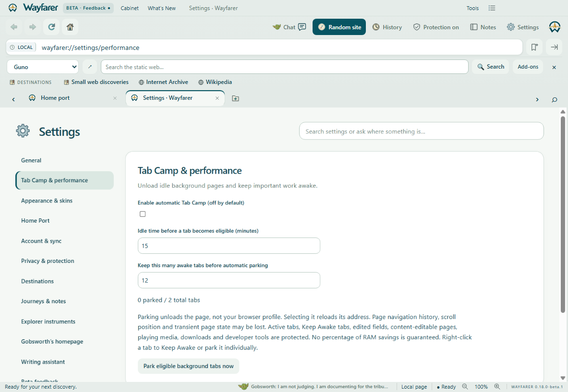Go forward with the forward arrow
This screenshot has height=392, width=568.
33,27
